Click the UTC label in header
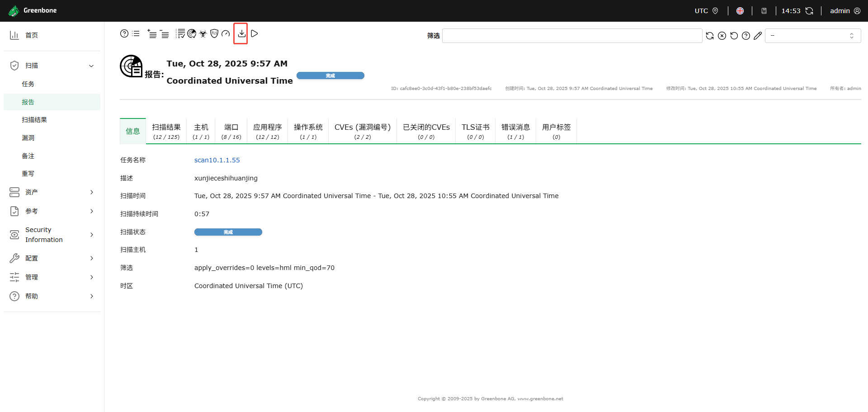The width and height of the screenshot is (868, 412). (x=701, y=11)
